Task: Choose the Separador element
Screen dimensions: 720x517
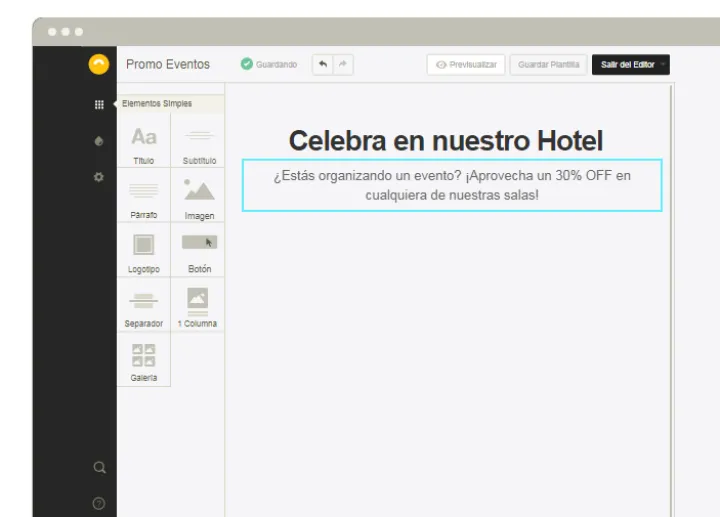Action: pyautogui.click(x=144, y=303)
